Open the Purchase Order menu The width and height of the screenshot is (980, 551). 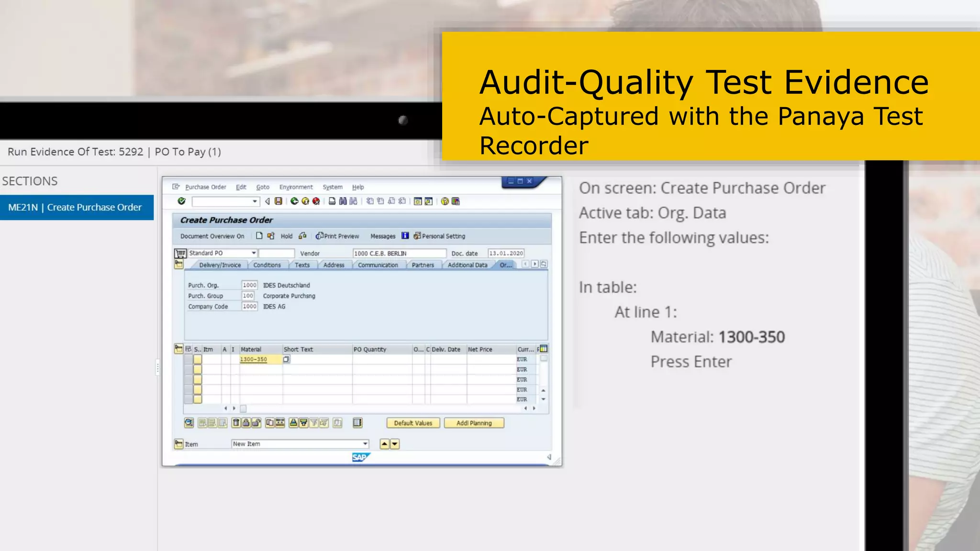click(x=206, y=187)
